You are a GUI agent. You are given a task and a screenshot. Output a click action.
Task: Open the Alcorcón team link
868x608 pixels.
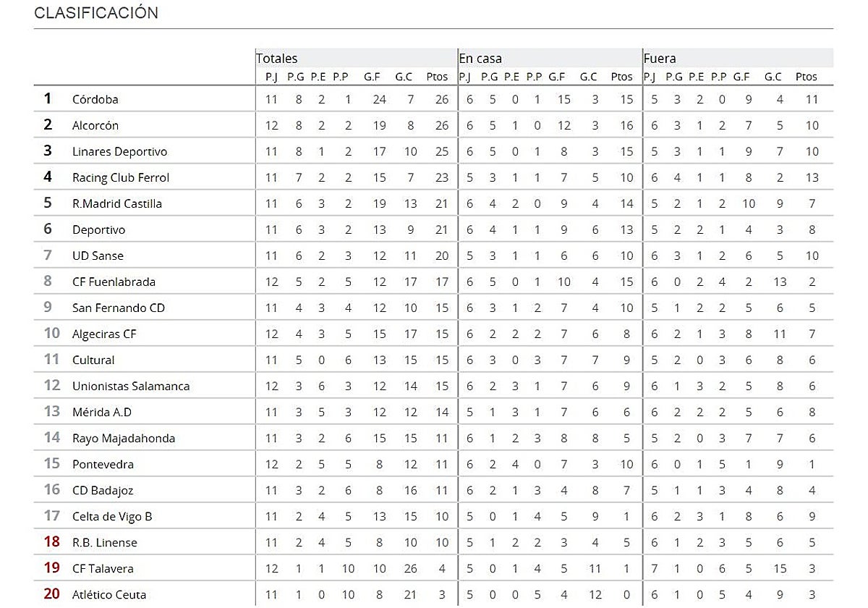tap(95, 125)
